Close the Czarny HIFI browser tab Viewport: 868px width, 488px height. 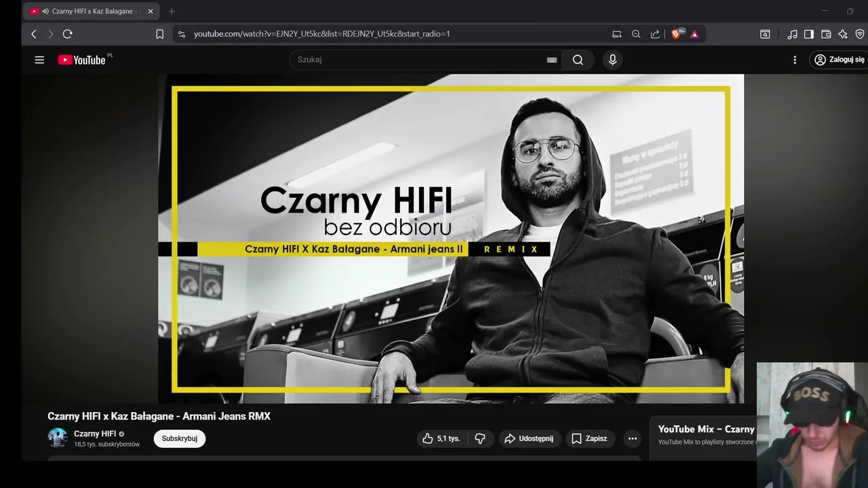tap(151, 12)
